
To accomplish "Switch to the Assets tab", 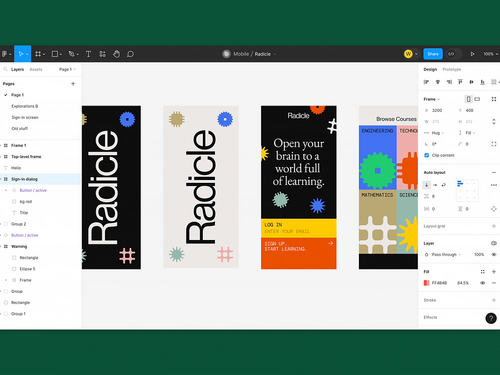I will click(x=36, y=69).
